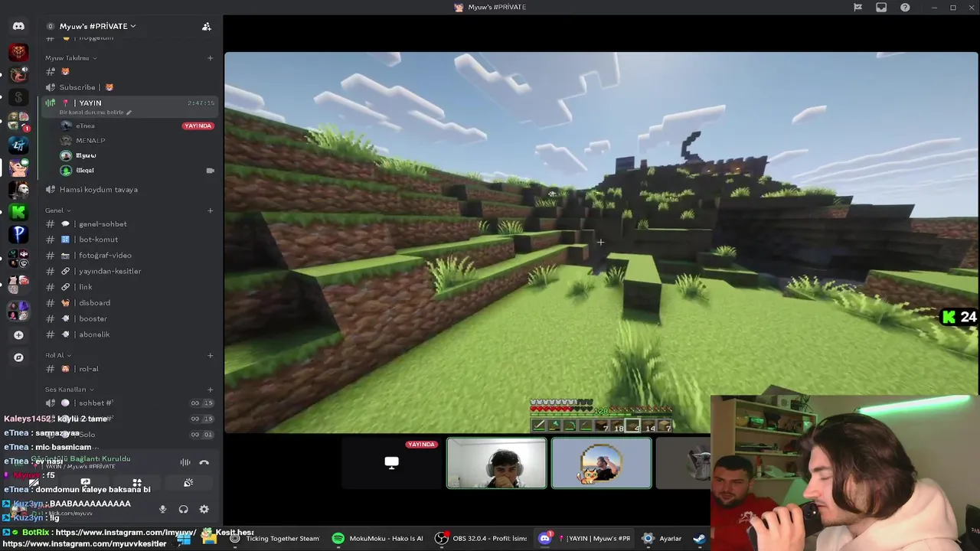Open the inbox icon in the title bar
This screenshot has width=980, height=551.
click(x=881, y=7)
